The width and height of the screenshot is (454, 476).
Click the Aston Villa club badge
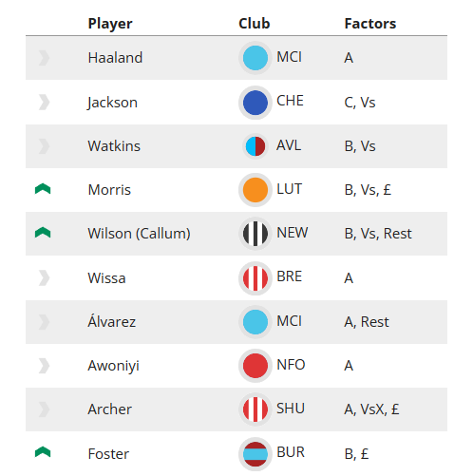coord(255,146)
